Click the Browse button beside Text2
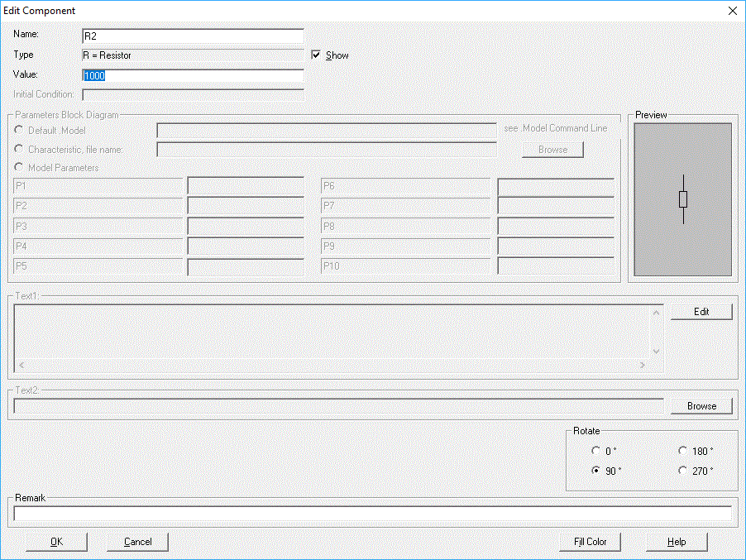The height and width of the screenshot is (560, 746). tap(701, 406)
